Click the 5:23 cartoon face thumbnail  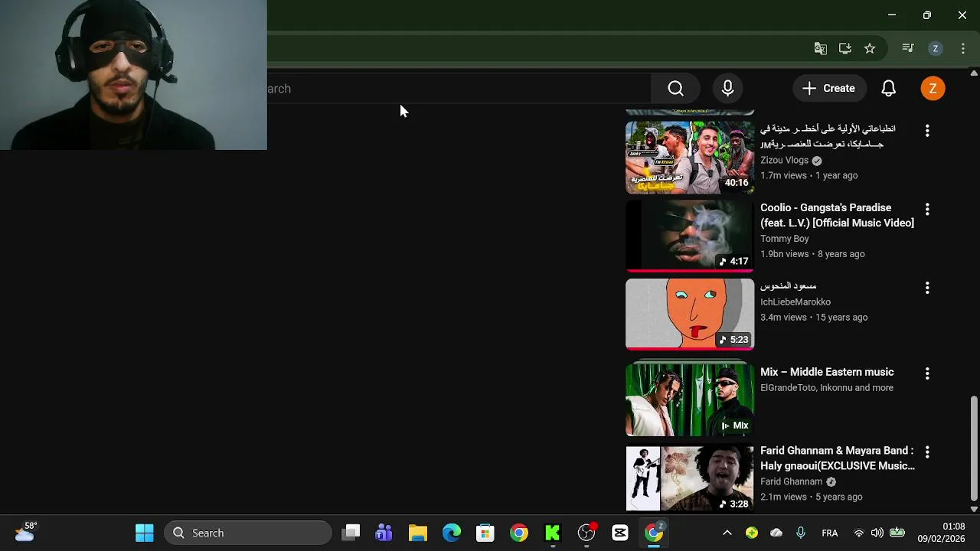point(690,314)
